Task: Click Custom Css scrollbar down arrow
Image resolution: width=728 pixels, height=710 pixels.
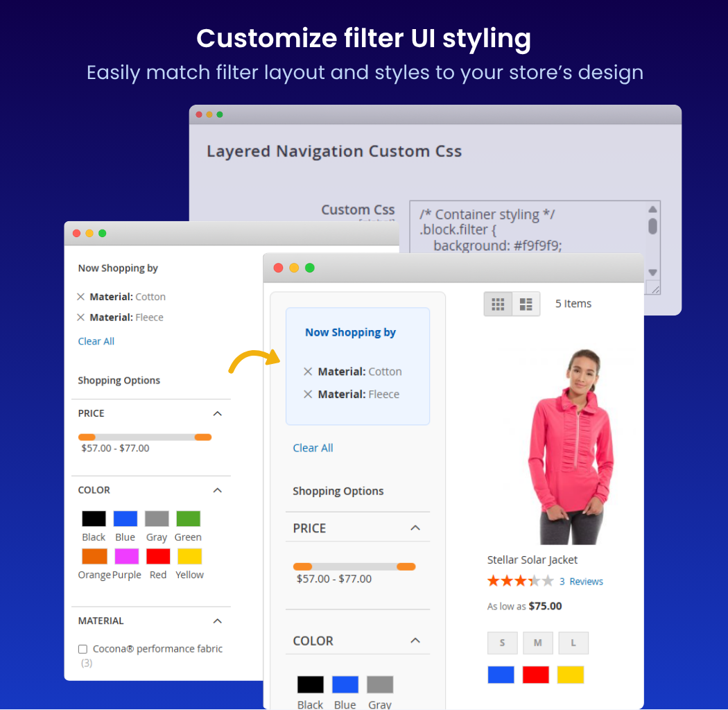Action: tap(653, 272)
